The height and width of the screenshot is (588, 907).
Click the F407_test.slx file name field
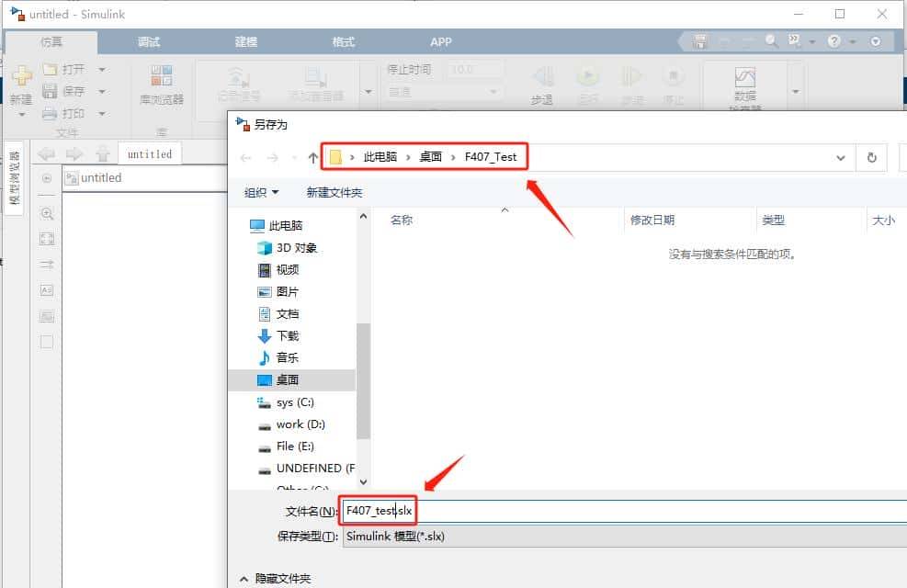click(378, 511)
